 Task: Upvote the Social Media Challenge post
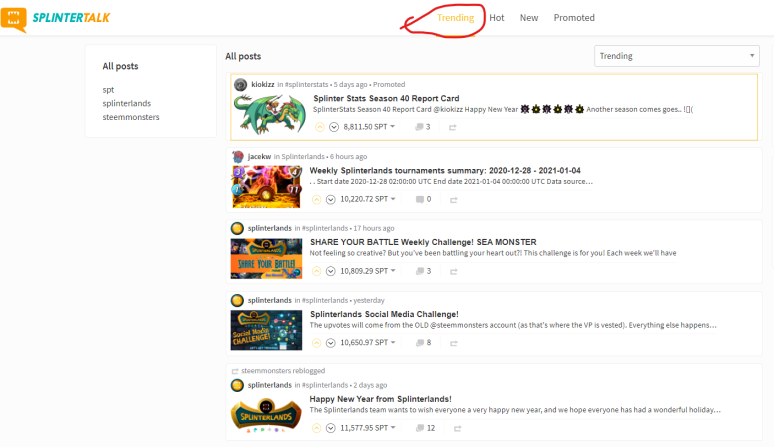pos(316,343)
